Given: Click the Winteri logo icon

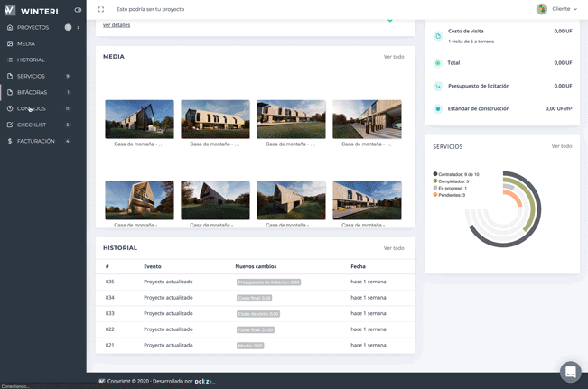Looking at the screenshot, I should coord(10,10).
